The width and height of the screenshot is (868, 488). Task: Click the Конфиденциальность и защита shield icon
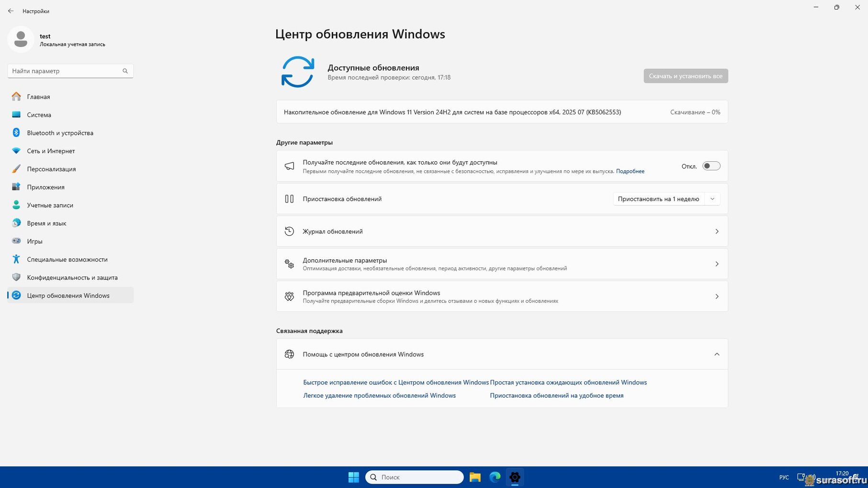(x=16, y=277)
